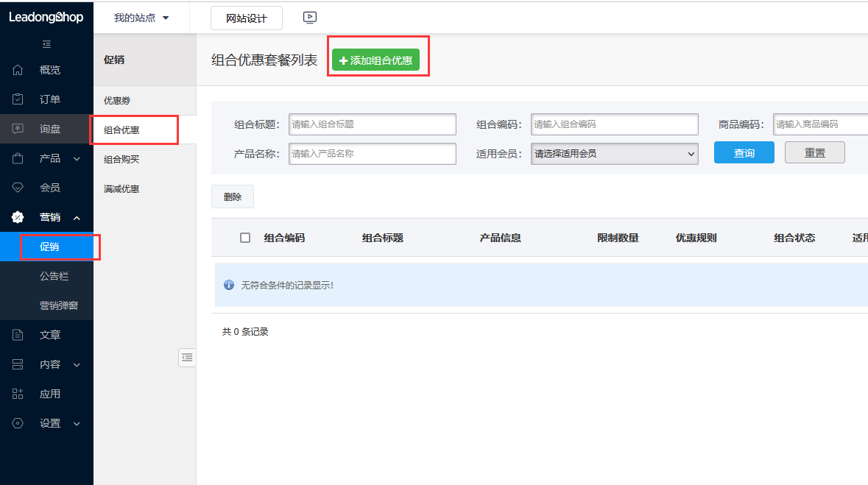The height and width of the screenshot is (485, 868).
Task: Select the 满减优惠 submenu item
Action: (x=121, y=188)
